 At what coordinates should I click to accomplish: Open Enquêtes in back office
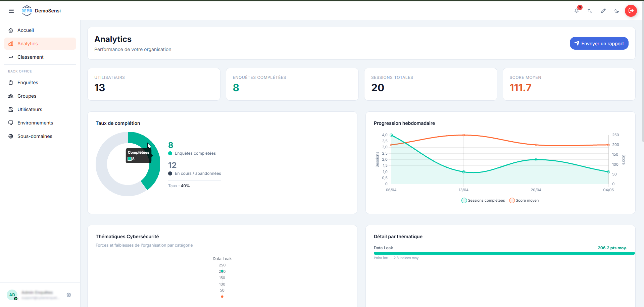(x=40, y=83)
